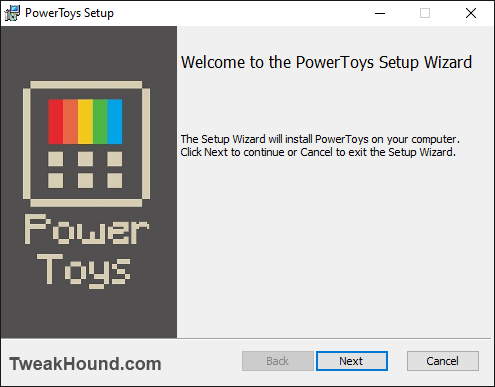Click the installer icon in title bar
The height and width of the screenshot is (387, 495).
tap(12, 13)
